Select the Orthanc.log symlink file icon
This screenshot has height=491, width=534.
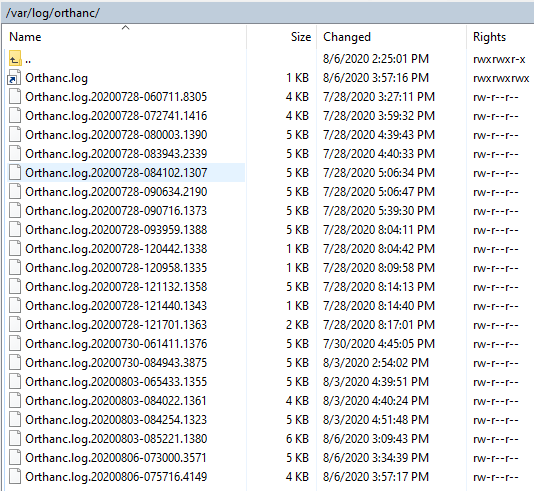(14, 78)
